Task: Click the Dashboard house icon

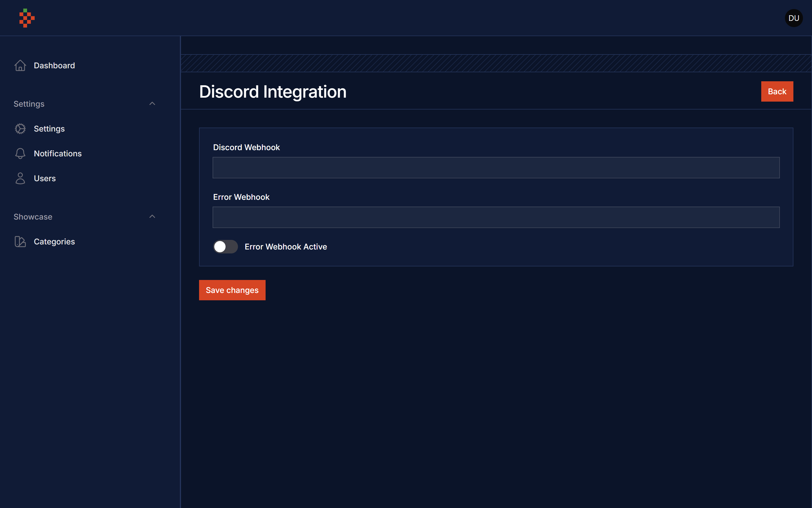Action: (x=20, y=65)
